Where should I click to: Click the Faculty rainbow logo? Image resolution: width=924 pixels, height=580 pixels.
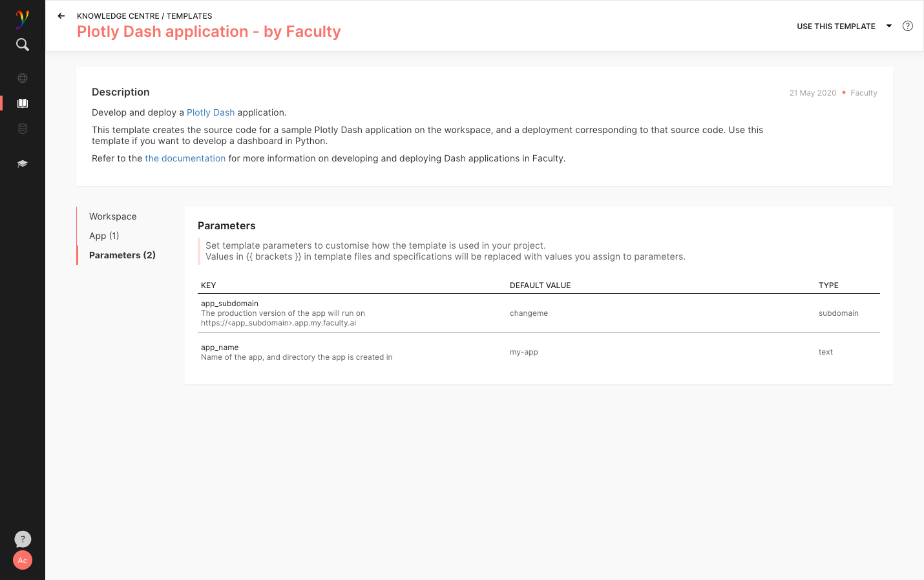pyautogui.click(x=22, y=19)
